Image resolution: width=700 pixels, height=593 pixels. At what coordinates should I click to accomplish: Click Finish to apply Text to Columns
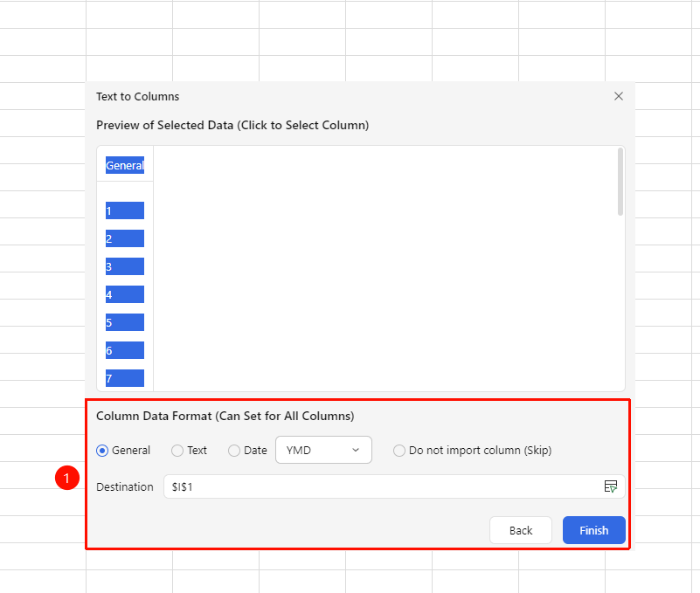pos(593,530)
